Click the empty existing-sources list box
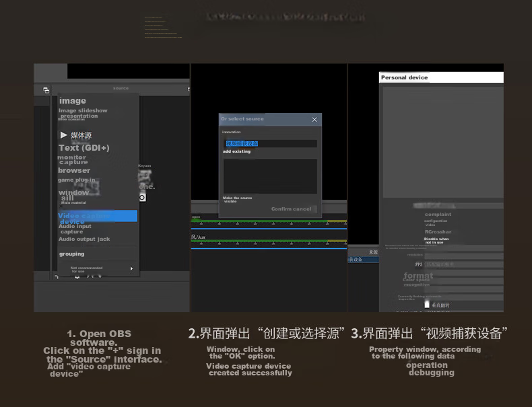The image size is (532, 407). [270, 176]
